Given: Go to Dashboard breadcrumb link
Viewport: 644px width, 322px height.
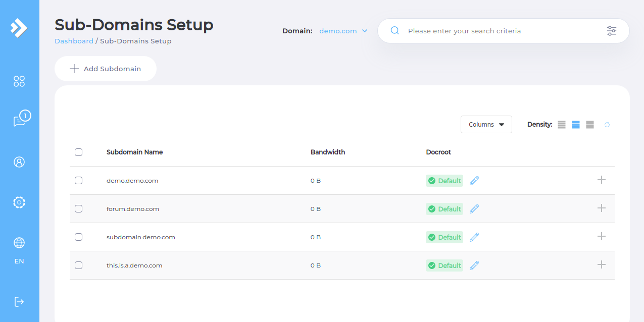Looking at the screenshot, I should pos(74,41).
